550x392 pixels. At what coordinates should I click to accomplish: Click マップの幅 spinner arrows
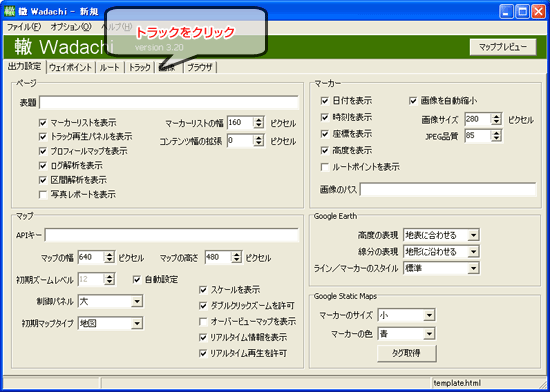pyautogui.click(x=109, y=258)
